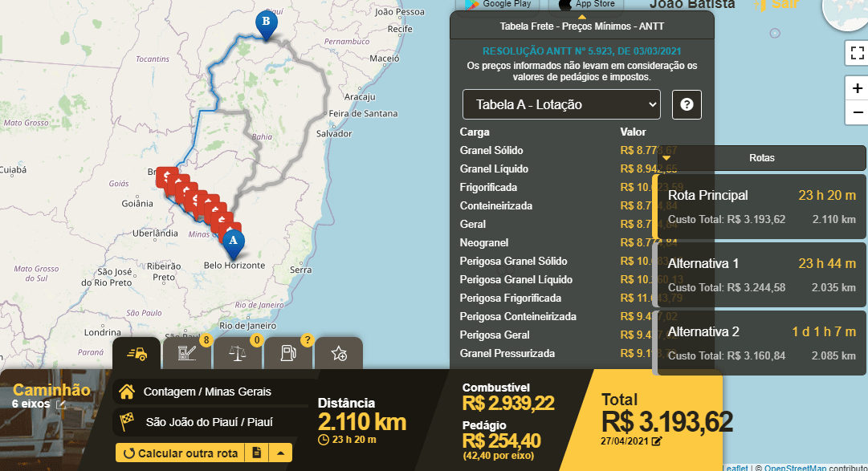
Task: Click the help question mark button
Action: [687, 105]
